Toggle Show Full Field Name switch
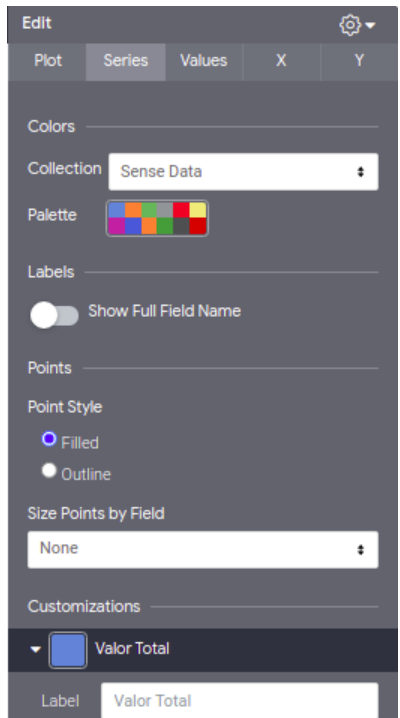400x718 pixels. pyautogui.click(x=54, y=315)
